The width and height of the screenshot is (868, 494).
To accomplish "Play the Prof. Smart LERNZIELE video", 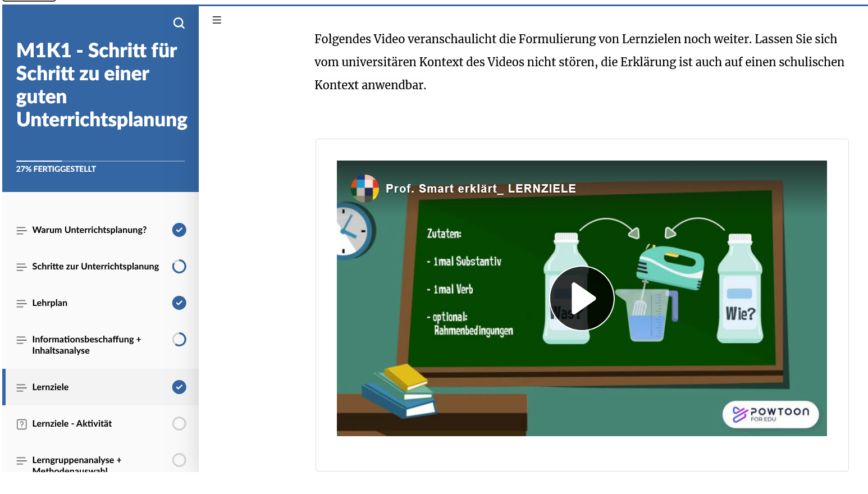I will point(582,298).
